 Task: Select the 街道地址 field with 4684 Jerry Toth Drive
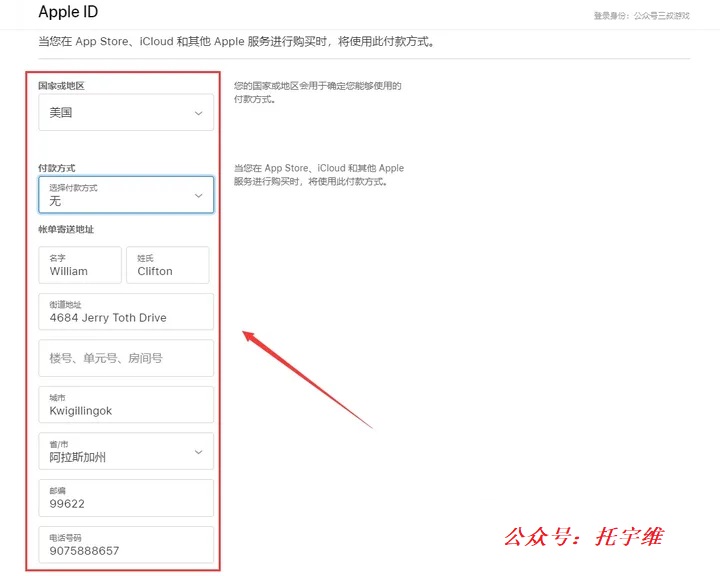point(126,312)
